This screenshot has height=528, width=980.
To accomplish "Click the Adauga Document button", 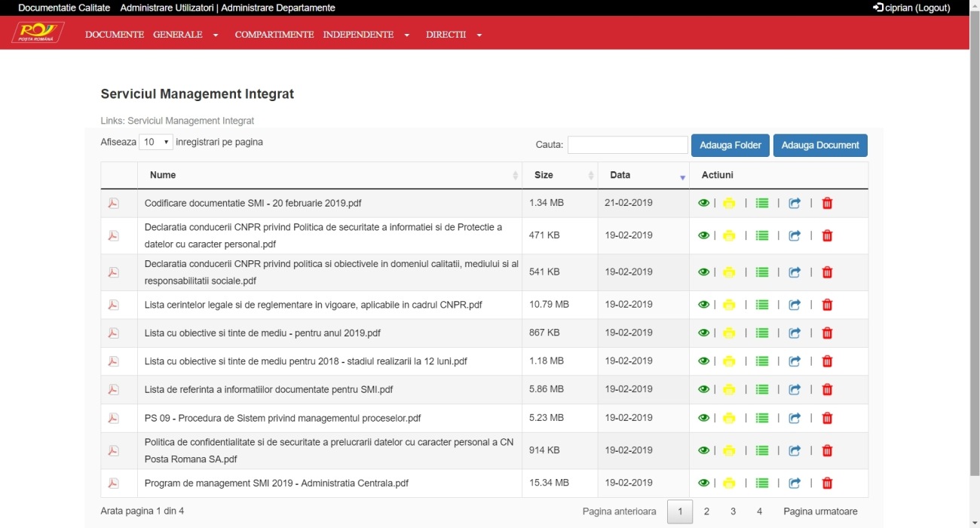I will click(x=820, y=145).
